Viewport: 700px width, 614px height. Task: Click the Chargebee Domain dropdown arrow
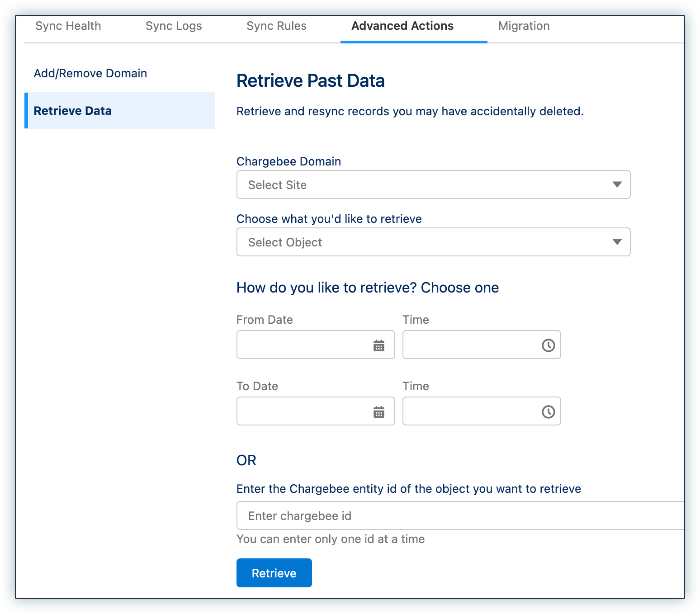click(617, 184)
